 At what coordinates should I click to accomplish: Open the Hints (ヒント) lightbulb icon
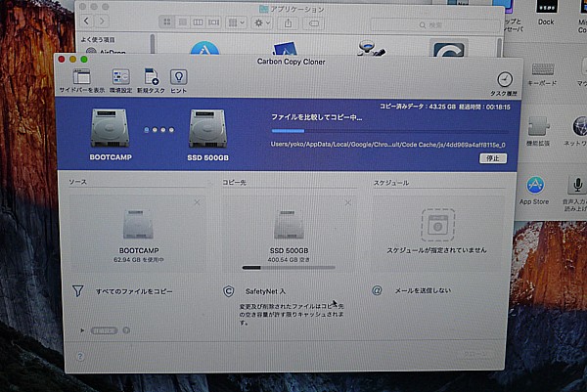179,77
